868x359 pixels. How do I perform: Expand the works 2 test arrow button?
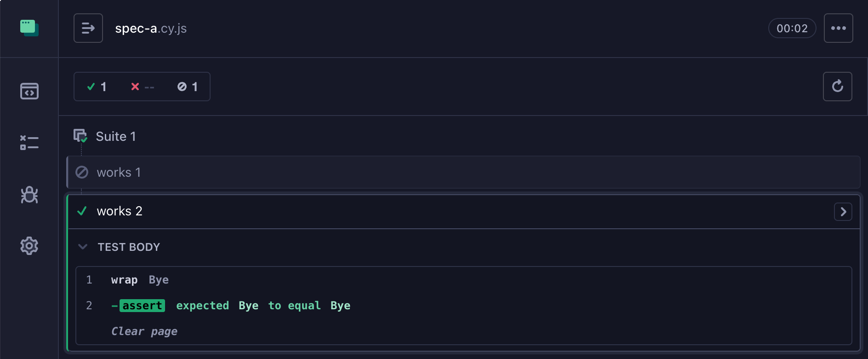pos(843,212)
